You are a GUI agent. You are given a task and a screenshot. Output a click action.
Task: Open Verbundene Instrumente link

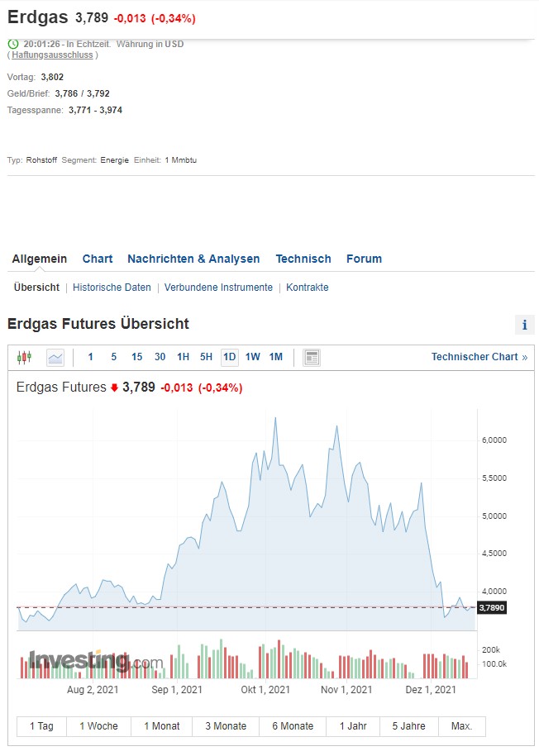218,288
